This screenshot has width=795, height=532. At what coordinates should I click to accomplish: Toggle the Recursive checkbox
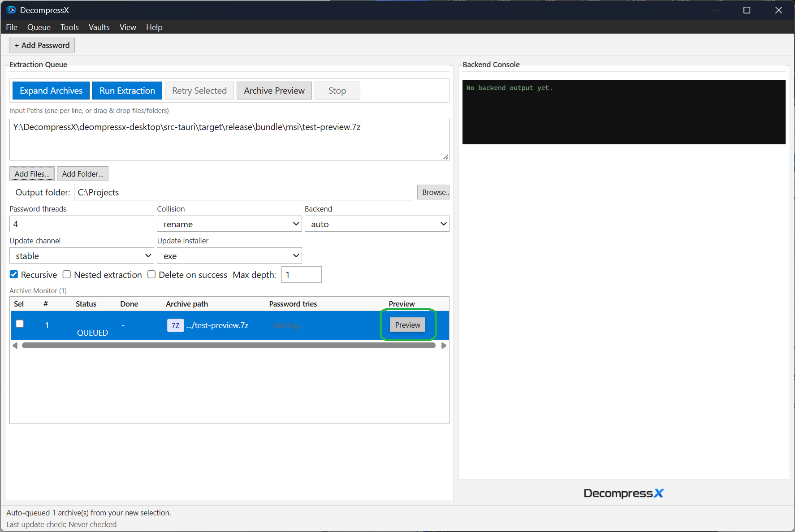[14, 274]
